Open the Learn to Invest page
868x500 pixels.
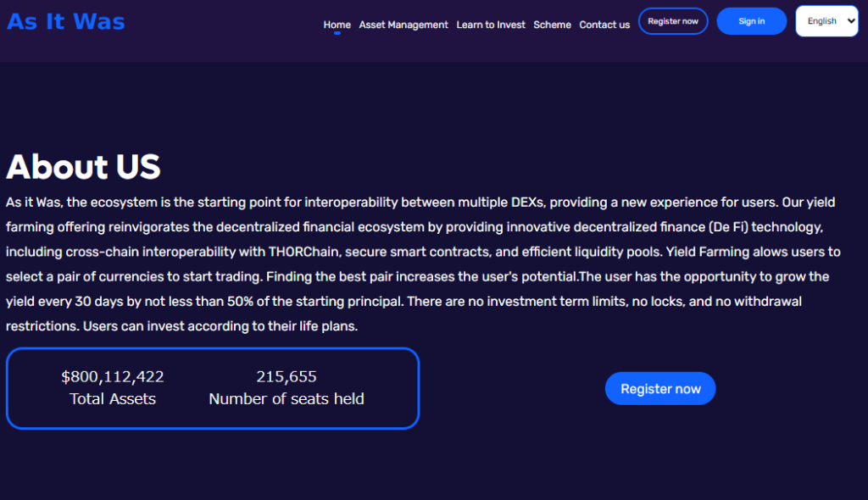tap(491, 25)
